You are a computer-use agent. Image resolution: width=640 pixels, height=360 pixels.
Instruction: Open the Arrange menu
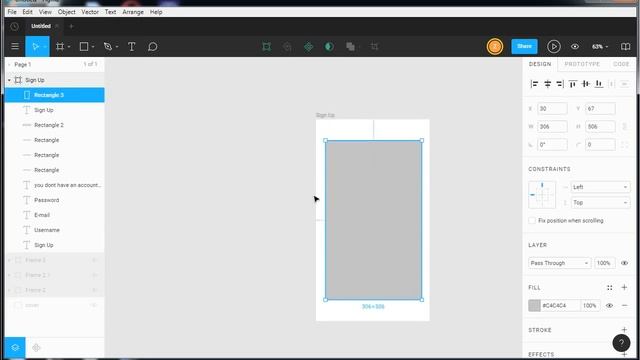click(x=133, y=12)
